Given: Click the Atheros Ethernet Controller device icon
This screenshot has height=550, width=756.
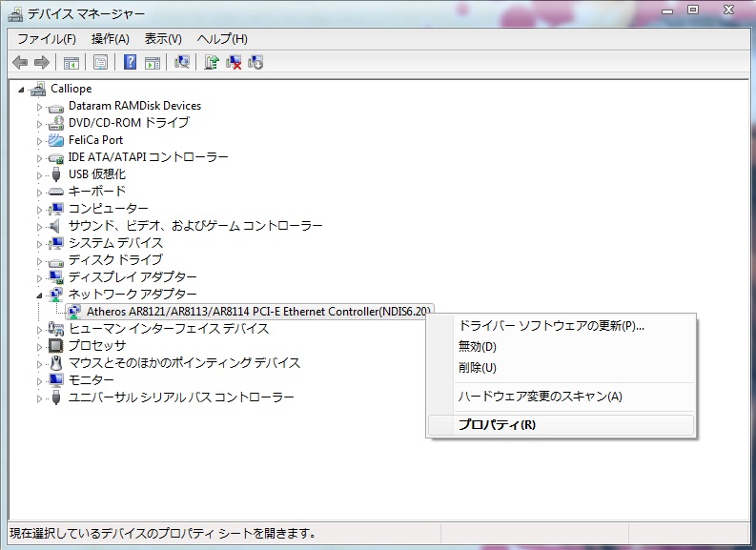Looking at the screenshot, I should coord(73,312).
